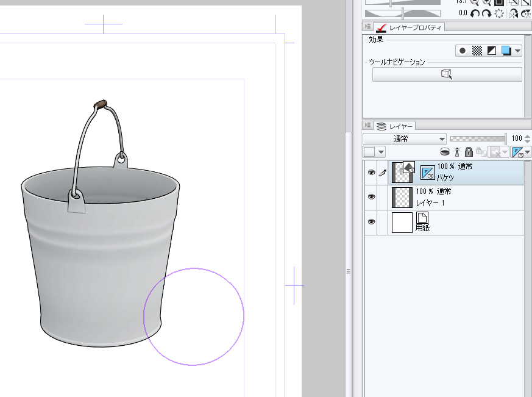
Task: Click the 3D object tool navigation button
Action: 447,74
